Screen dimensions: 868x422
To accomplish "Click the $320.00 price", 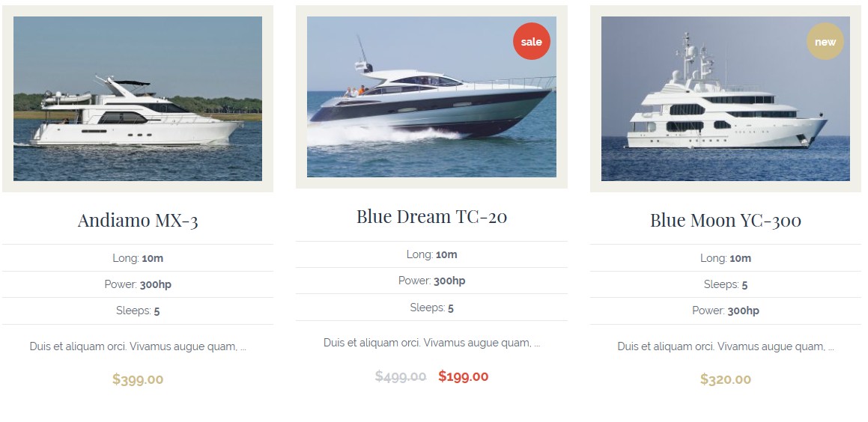I will coord(725,379).
